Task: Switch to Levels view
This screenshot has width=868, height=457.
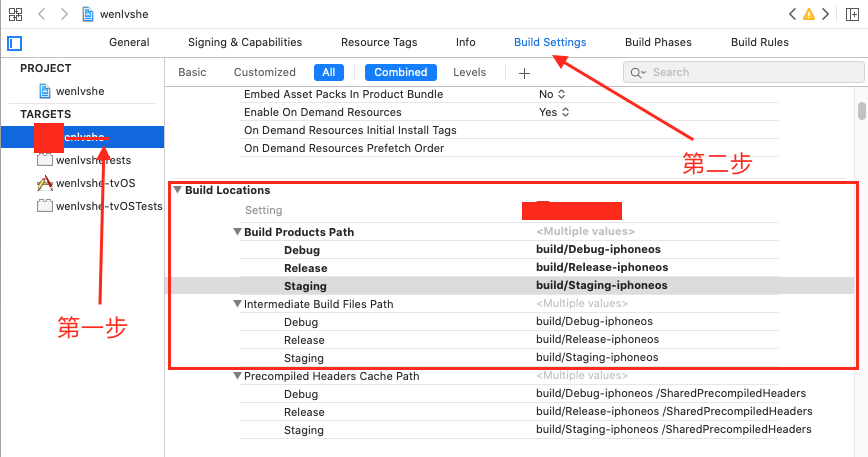Action: 469,72
